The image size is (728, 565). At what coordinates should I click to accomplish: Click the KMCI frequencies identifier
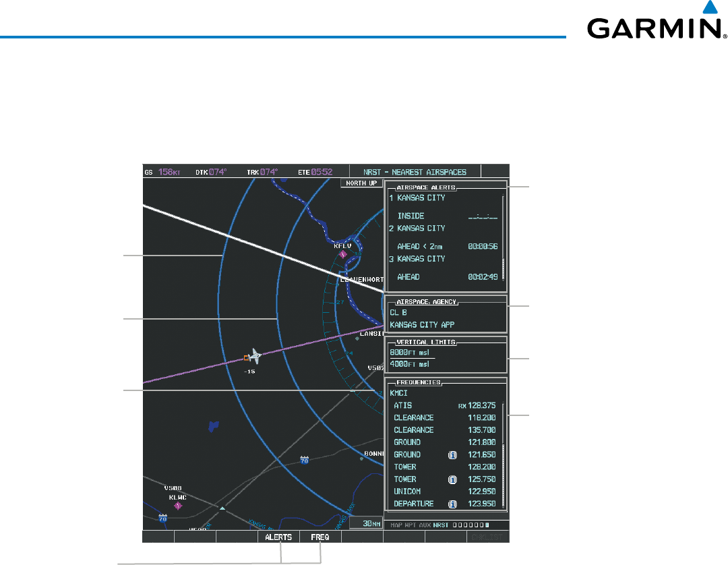point(399,393)
